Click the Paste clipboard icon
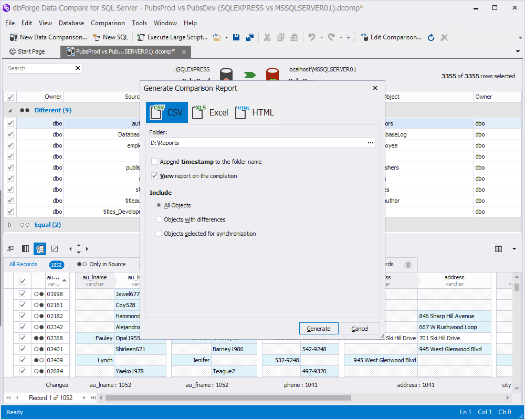This screenshot has height=420, width=525. tap(294, 37)
